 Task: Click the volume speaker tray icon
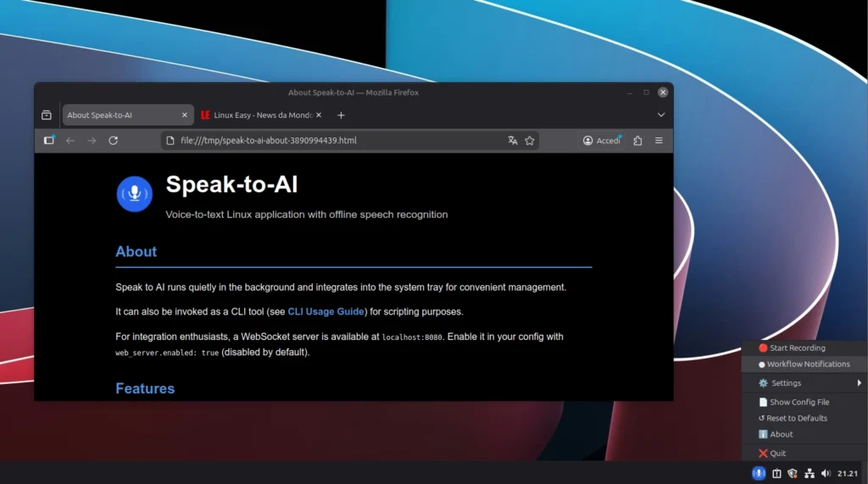pyautogui.click(x=826, y=474)
